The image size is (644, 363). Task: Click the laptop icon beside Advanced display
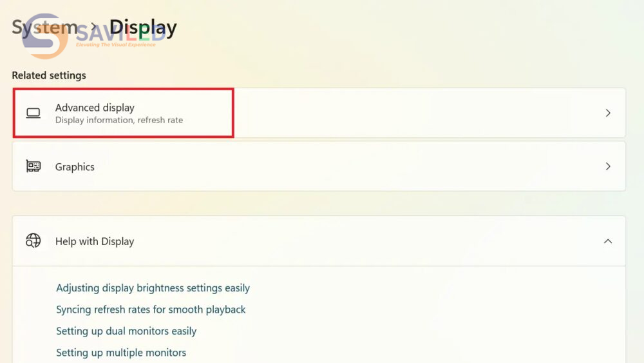pyautogui.click(x=33, y=113)
